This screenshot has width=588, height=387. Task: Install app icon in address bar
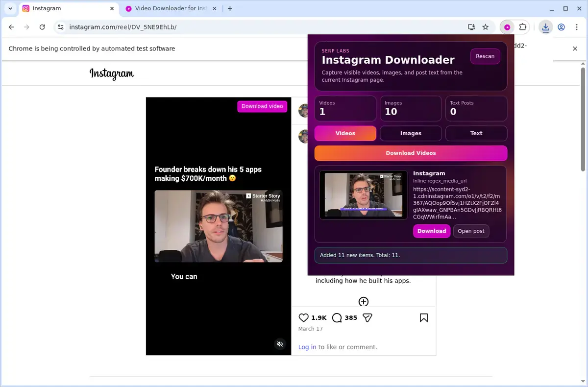(x=471, y=27)
